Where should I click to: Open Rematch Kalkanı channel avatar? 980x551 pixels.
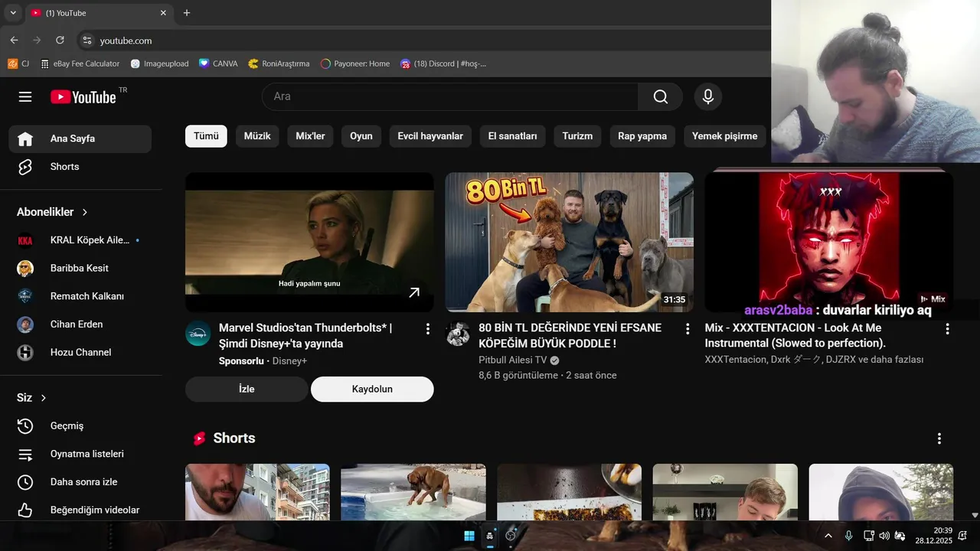coord(25,296)
